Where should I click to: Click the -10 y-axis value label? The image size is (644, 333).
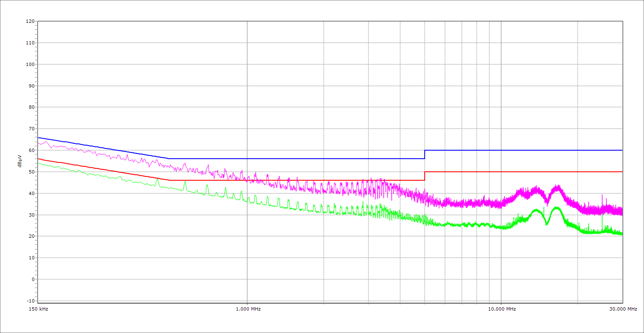(30, 301)
